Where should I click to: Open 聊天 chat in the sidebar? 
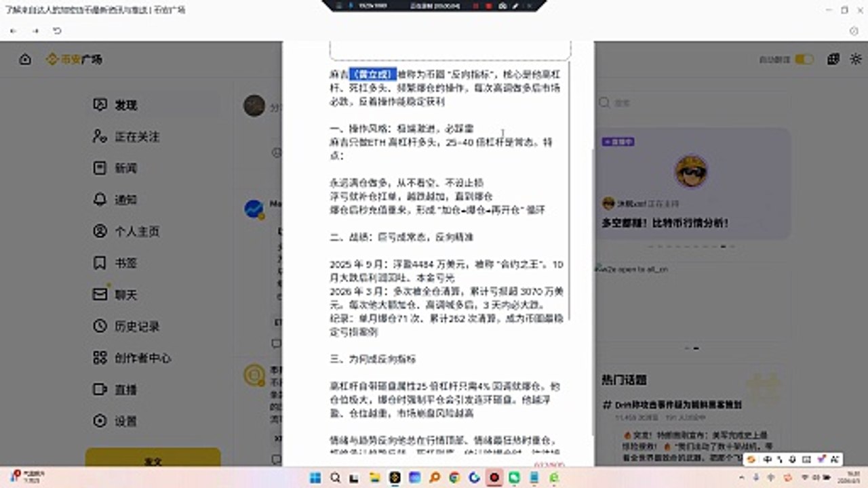pyautogui.click(x=153, y=295)
